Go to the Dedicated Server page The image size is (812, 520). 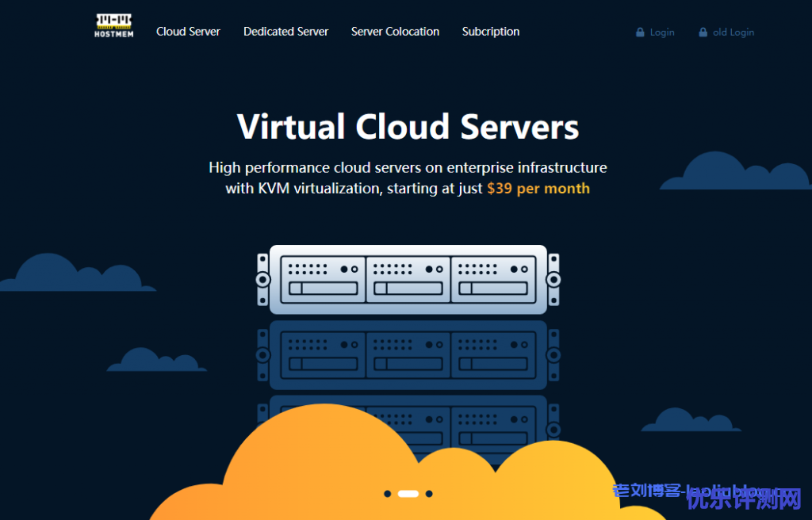click(285, 32)
